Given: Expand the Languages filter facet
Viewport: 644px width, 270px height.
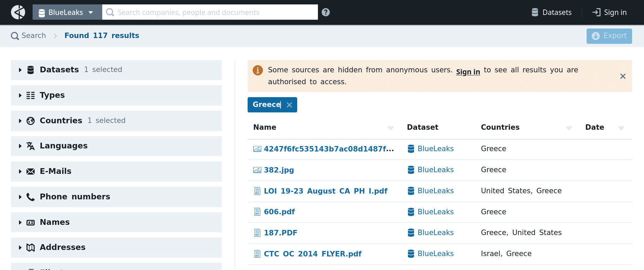Looking at the screenshot, I should point(116,146).
